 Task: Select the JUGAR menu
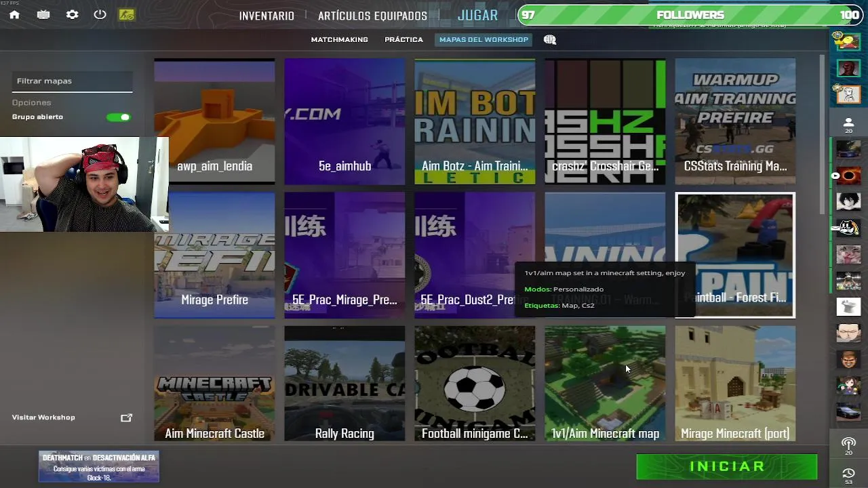click(477, 15)
